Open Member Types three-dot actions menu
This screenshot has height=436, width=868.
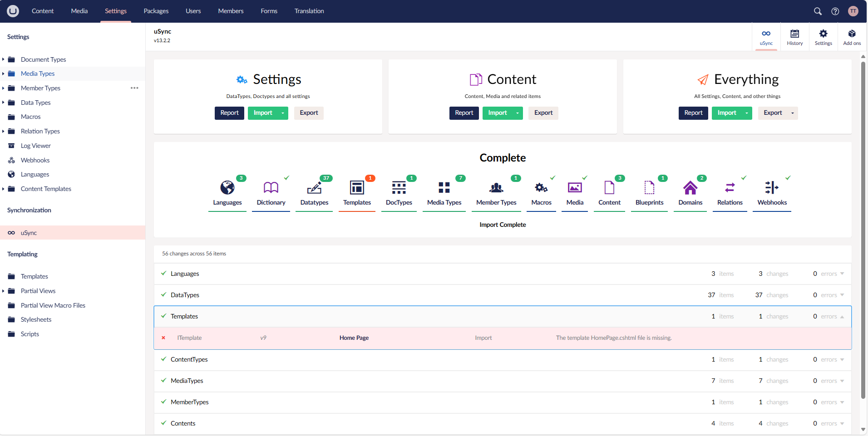(134, 88)
